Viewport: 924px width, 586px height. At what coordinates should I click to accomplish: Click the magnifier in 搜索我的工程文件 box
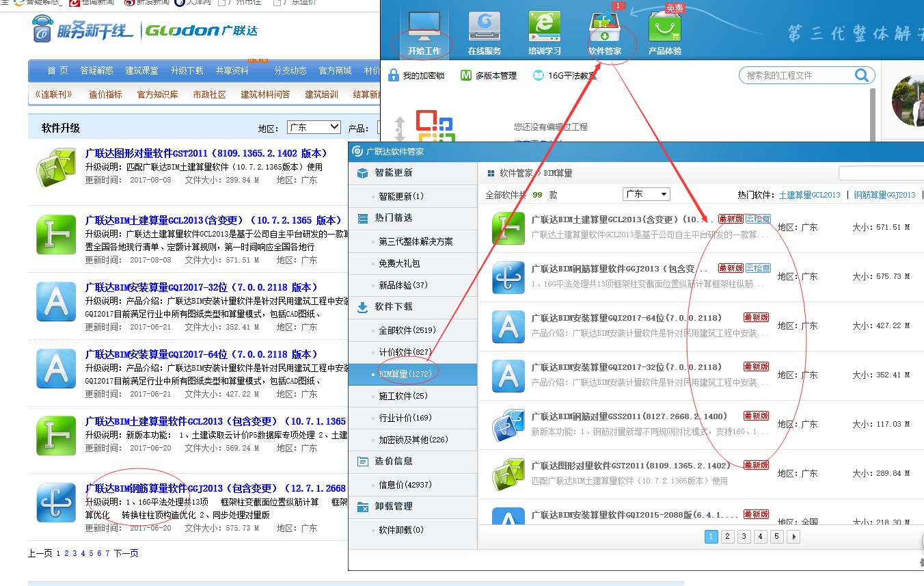point(862,75)
